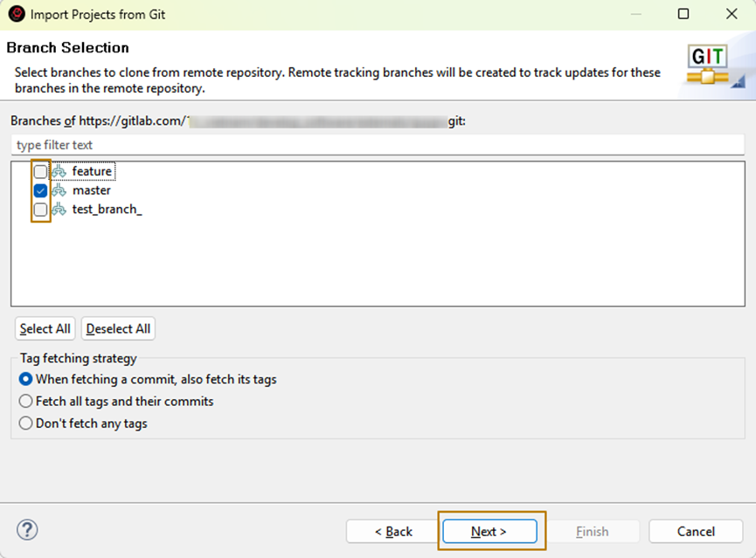The width and height of the screenshot is (756, 558).
Task: Go to the previous step with Back
Action: (393, 531)
